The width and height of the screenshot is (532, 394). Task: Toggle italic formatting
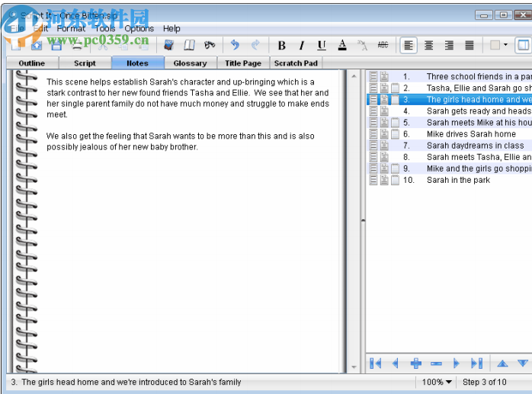pos(301,46)
